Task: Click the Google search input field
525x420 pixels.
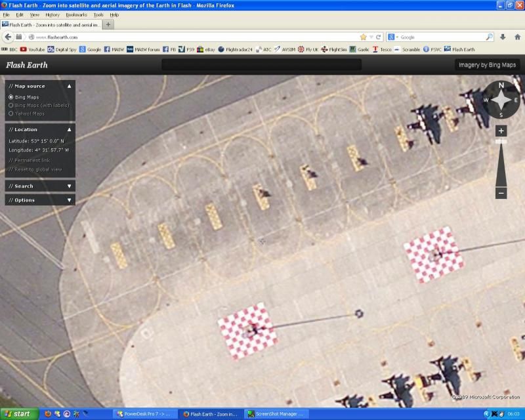Action: coord(442,37)
